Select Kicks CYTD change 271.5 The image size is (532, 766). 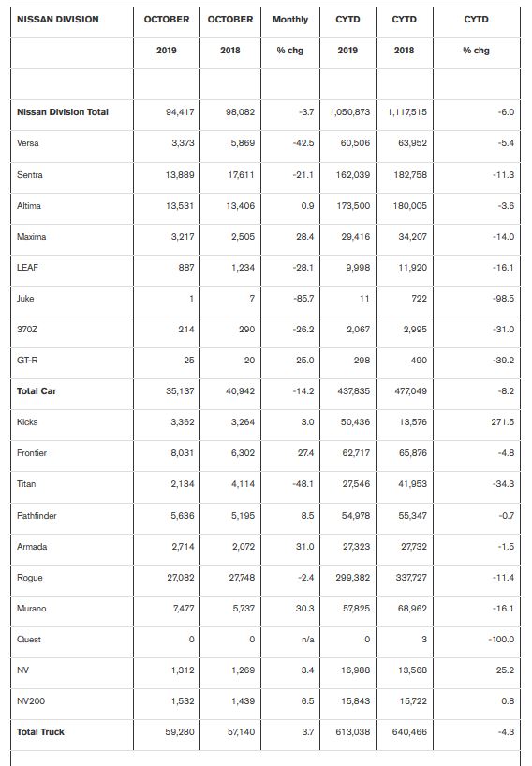[503, 421]
